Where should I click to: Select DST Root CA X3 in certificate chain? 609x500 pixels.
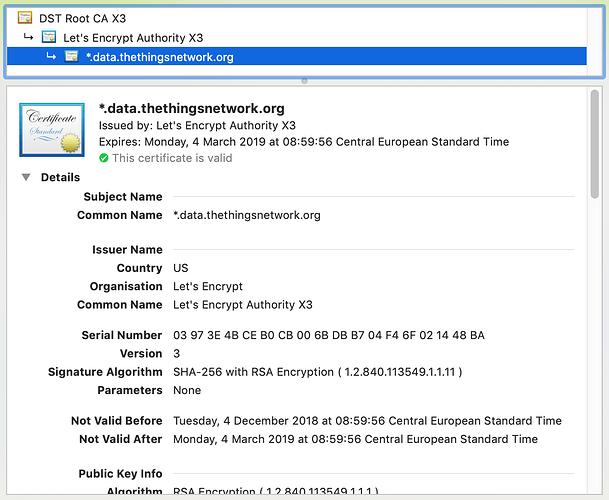point(83,18)
